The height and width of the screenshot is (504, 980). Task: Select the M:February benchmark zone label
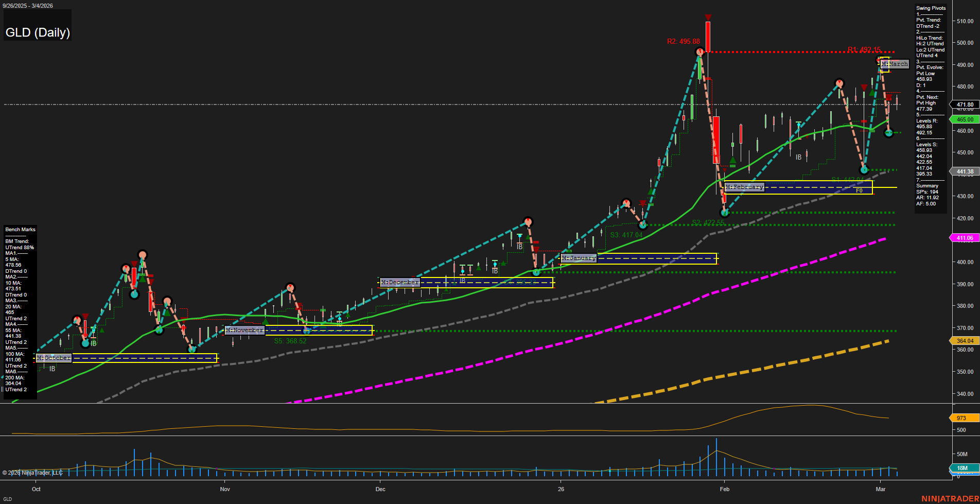pos(744,187)
